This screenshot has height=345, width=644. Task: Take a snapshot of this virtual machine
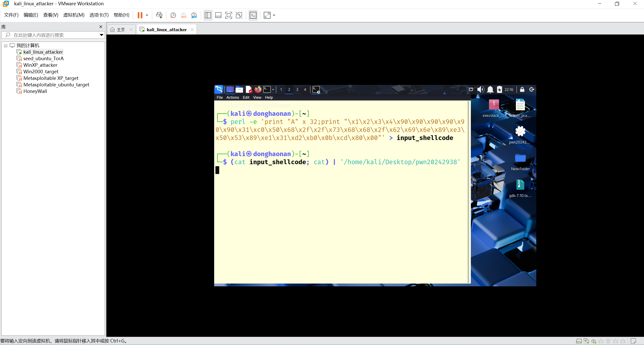pos(173,15)
